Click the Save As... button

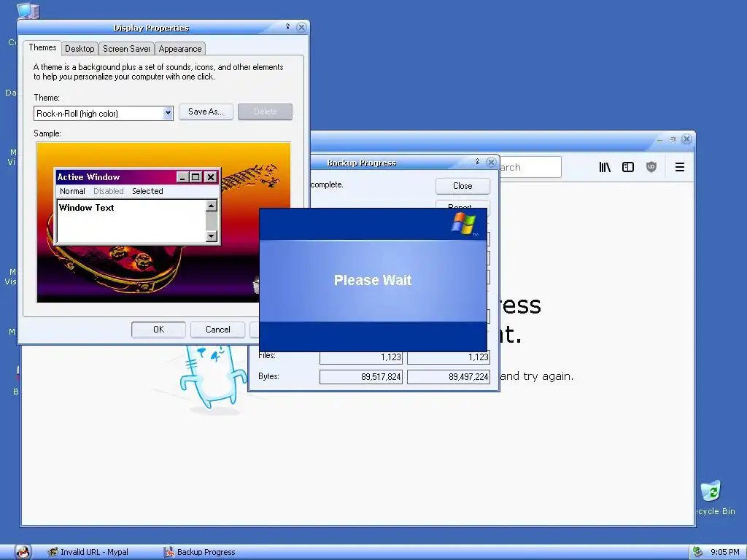pos(206,112)
